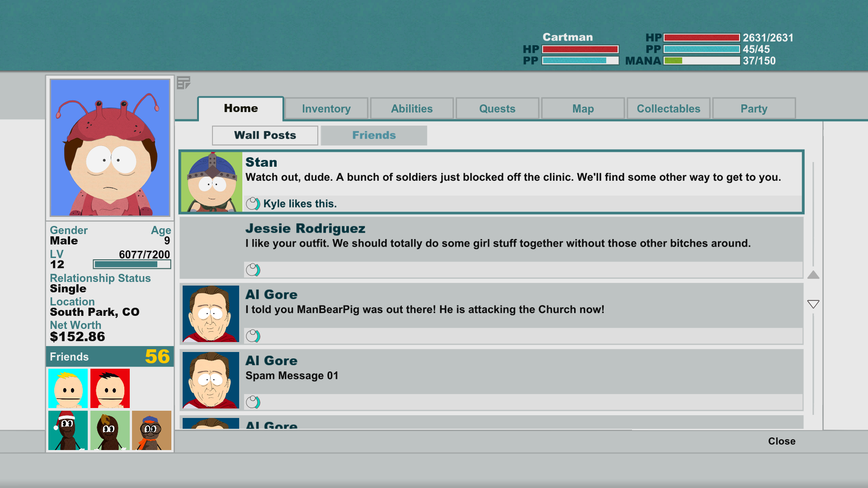Select the friend portrait with the orange scarf

tap(151, 430)
